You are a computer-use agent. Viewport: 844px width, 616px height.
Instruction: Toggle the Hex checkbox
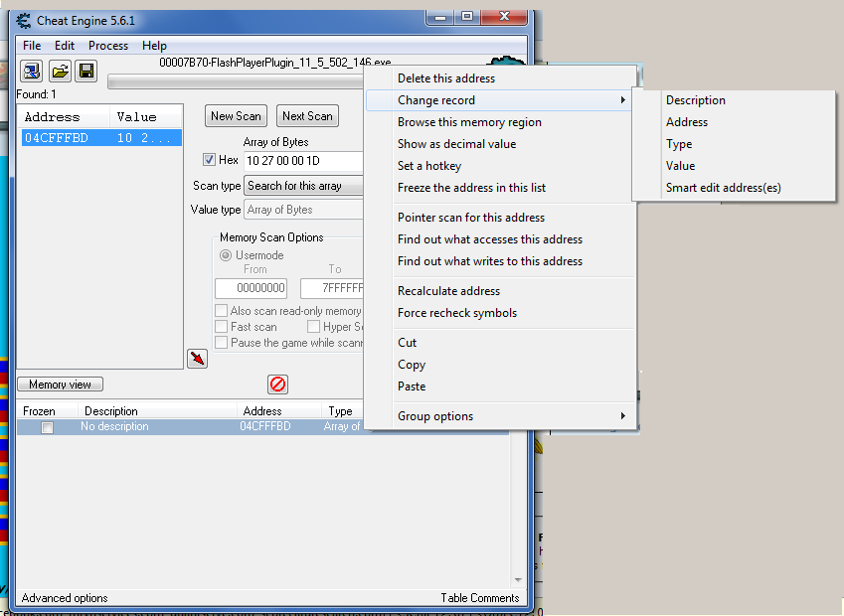pos(209,160)
